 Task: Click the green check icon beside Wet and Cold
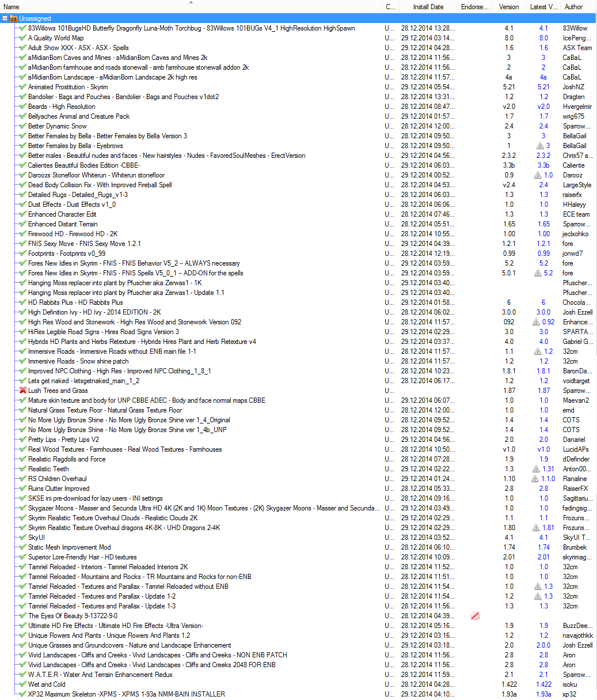coord(23,684)
